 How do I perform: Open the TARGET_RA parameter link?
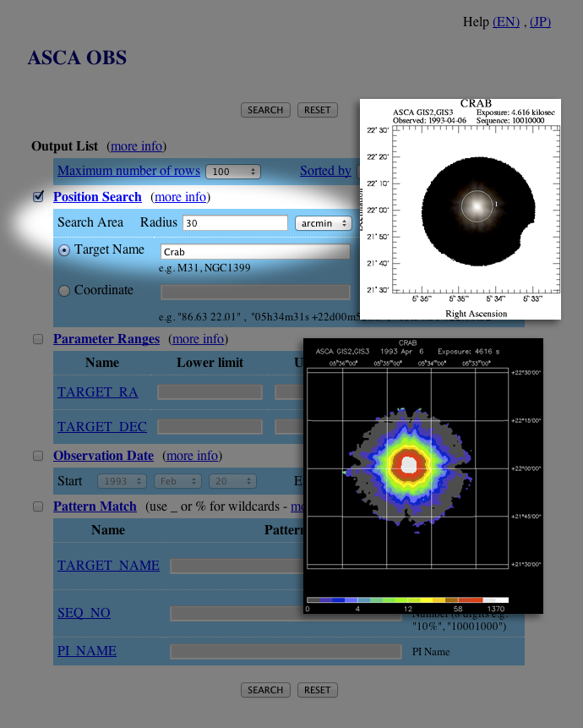pyautogui.click(x=97, y=392)
